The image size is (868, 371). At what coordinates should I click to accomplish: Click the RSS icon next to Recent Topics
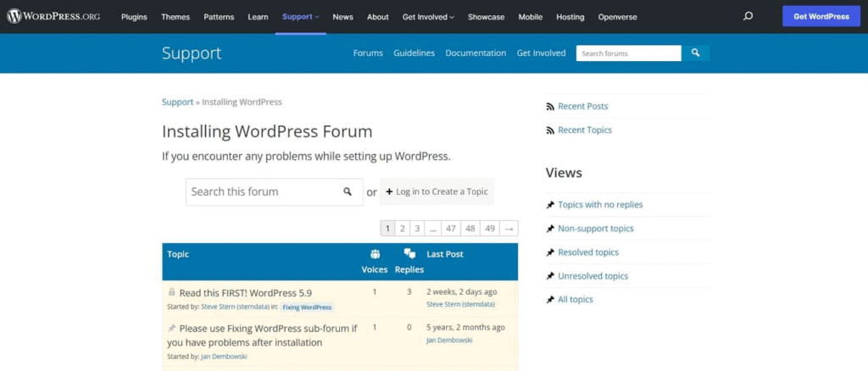[550, 130]
